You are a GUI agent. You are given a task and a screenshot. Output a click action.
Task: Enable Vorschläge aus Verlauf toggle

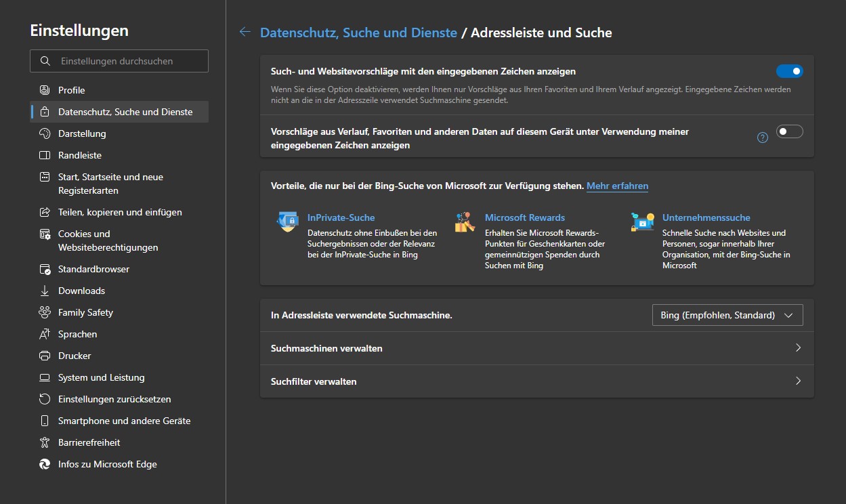(x=789, y=131)
